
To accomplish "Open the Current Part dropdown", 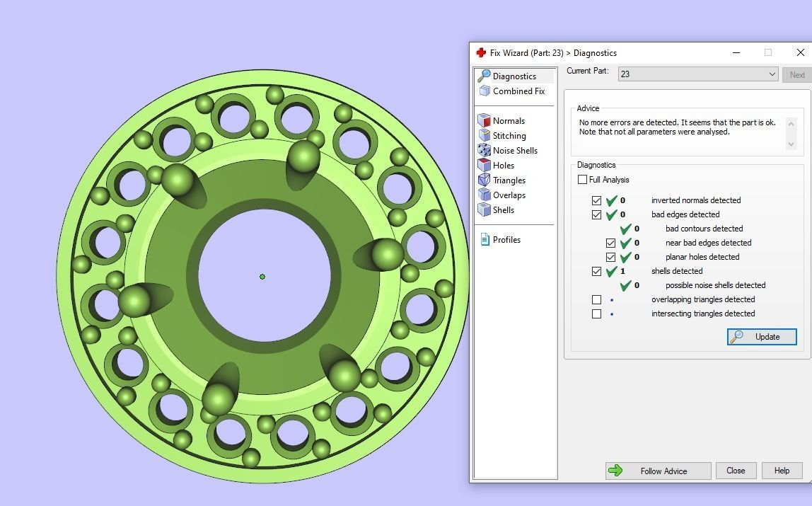I will click(698, 74).
